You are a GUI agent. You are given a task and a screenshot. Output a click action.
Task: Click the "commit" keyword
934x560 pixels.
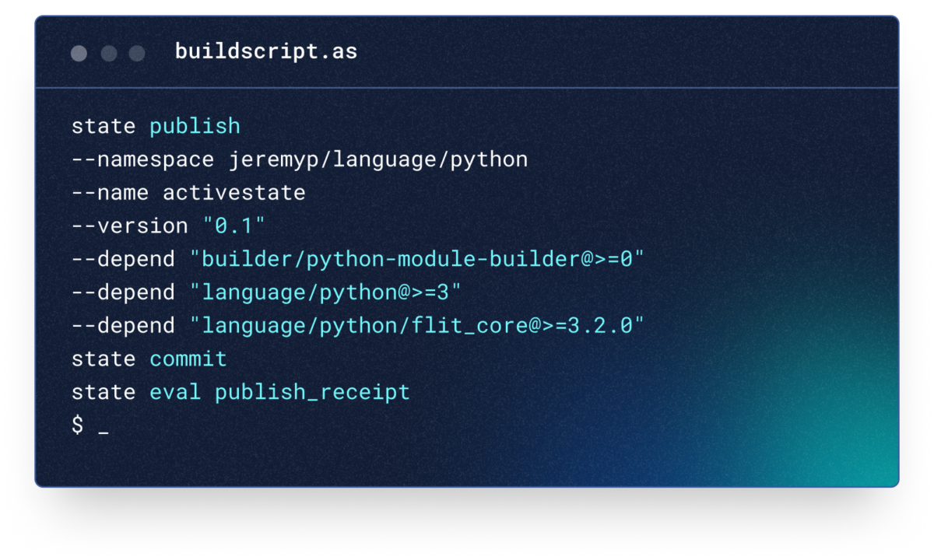point(188,359)
